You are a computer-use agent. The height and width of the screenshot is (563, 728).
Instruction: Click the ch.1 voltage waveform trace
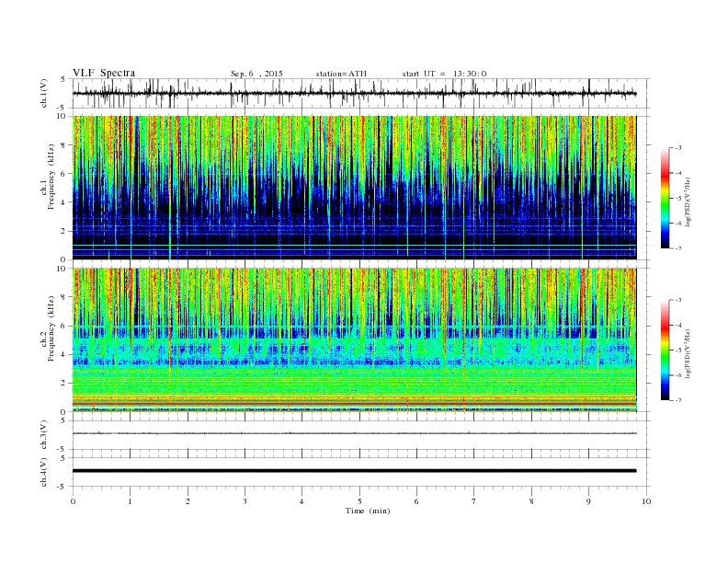(x=354, y=93)
